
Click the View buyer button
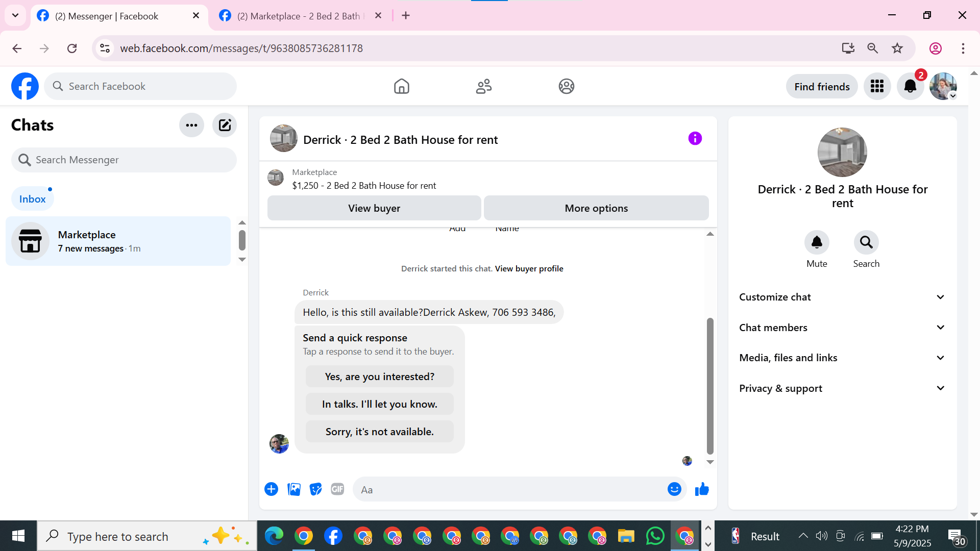point(374,208)
